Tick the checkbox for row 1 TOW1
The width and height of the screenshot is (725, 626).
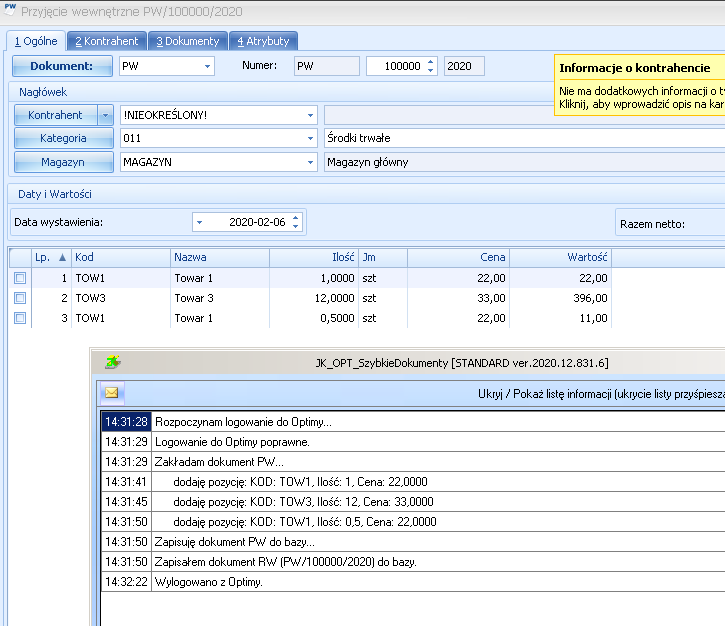pos(19,278)
